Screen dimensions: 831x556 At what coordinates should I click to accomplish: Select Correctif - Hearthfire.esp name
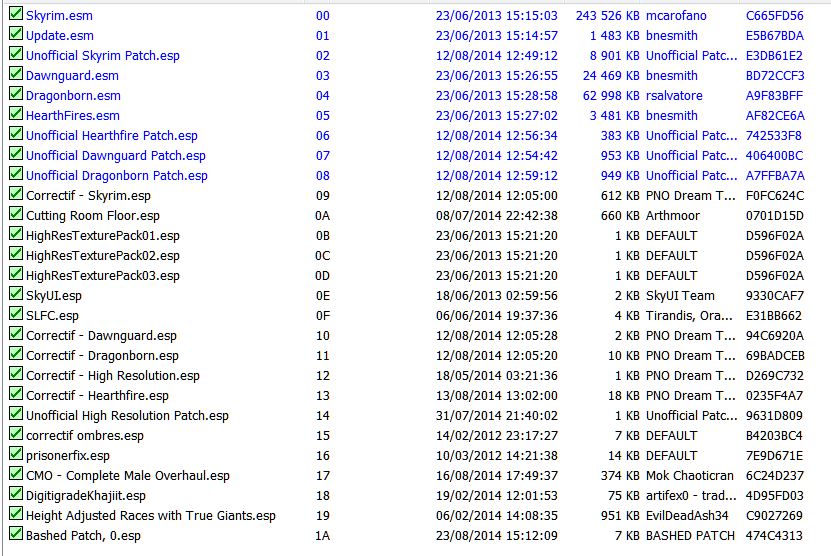97,396
